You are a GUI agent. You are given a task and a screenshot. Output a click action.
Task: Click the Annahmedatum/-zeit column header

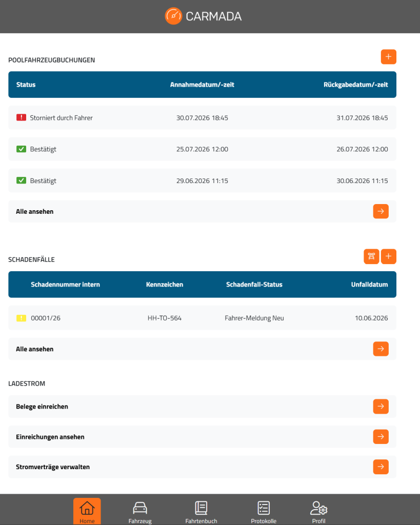click(202, 85)
